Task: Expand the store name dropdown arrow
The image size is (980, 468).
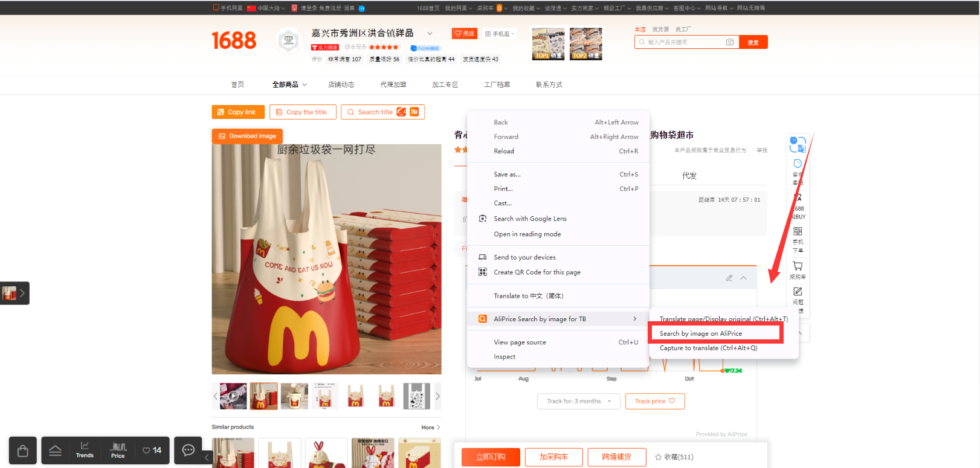Action: pyautogui.click(x=430, y=33)
